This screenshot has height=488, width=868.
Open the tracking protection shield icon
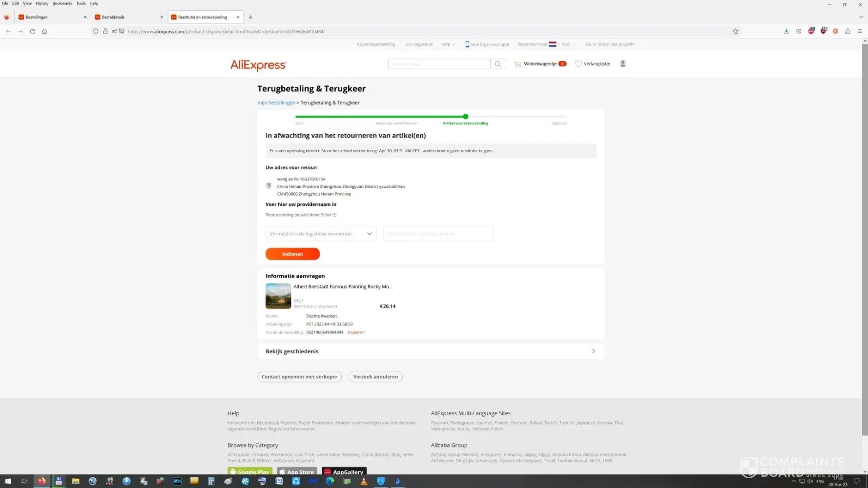coord(96,31)
